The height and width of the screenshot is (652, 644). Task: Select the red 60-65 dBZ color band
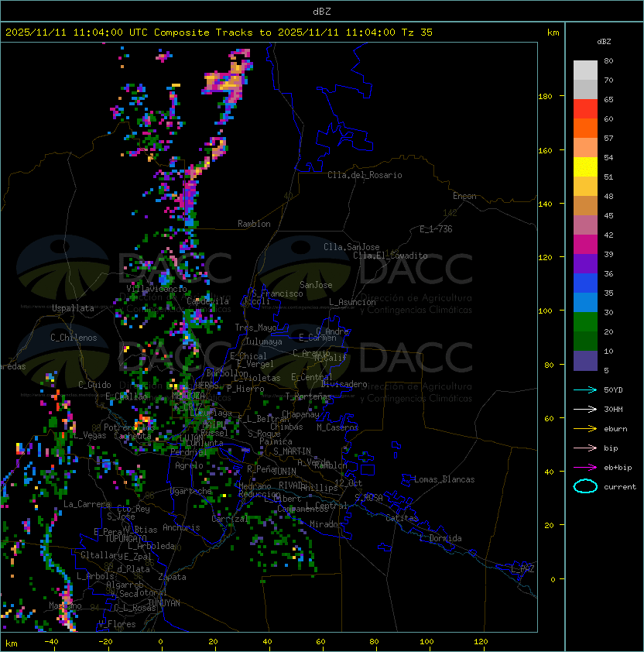(x=585, y=109)
